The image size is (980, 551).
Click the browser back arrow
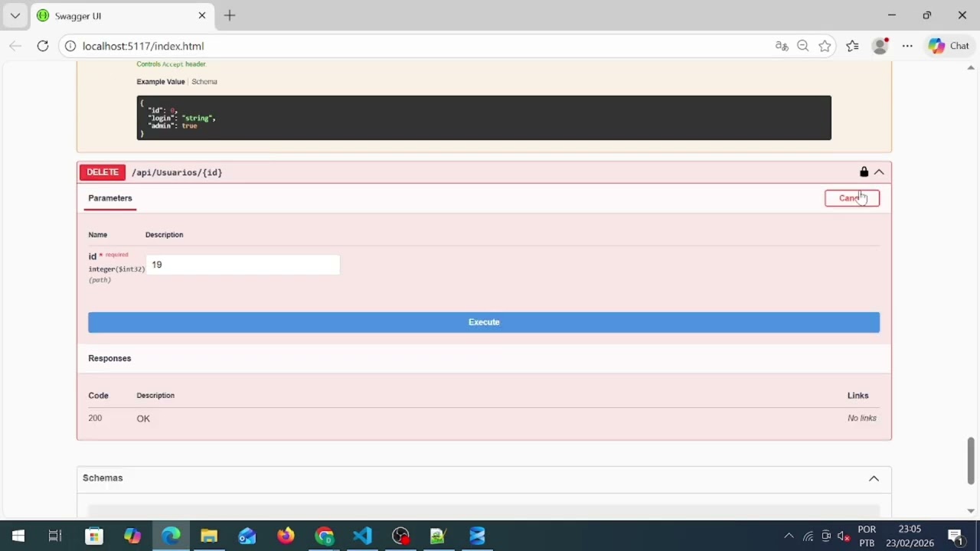point(15,46)
